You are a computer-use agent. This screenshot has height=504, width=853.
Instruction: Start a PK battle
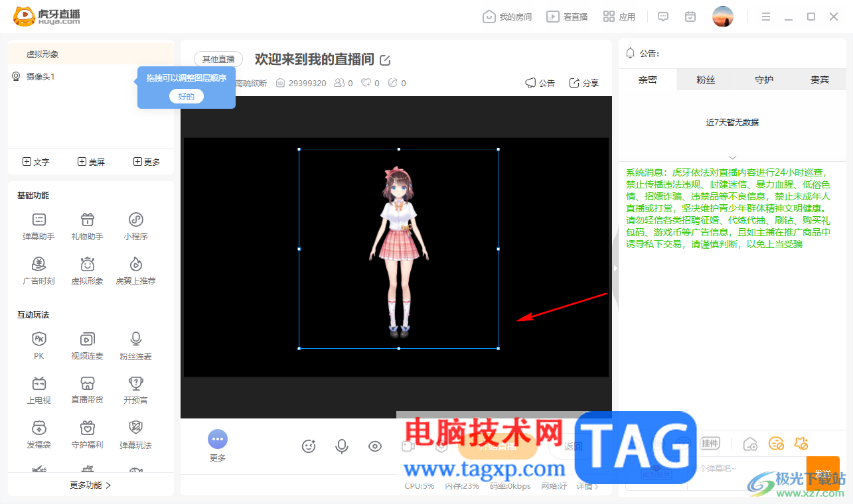click(x=39, y=346)
